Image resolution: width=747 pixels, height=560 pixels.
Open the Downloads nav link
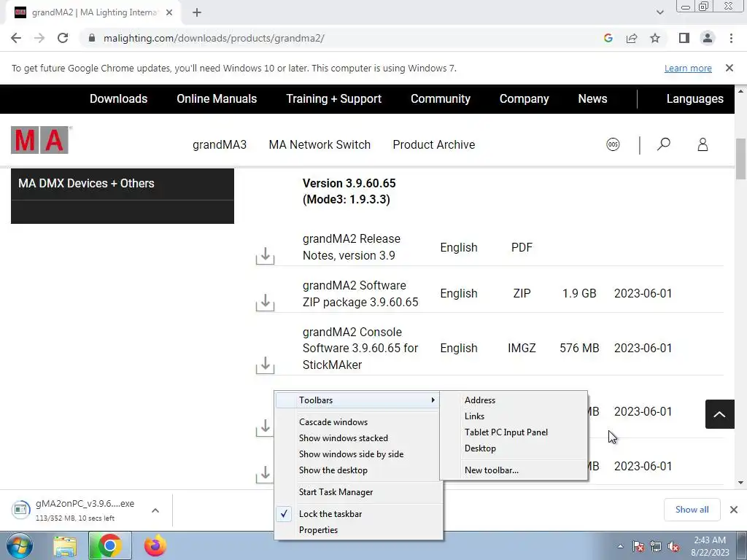(x=119, y=98)
